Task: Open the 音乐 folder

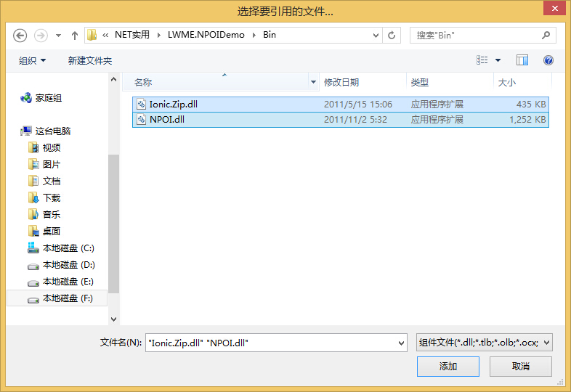Action: (52, 215)
